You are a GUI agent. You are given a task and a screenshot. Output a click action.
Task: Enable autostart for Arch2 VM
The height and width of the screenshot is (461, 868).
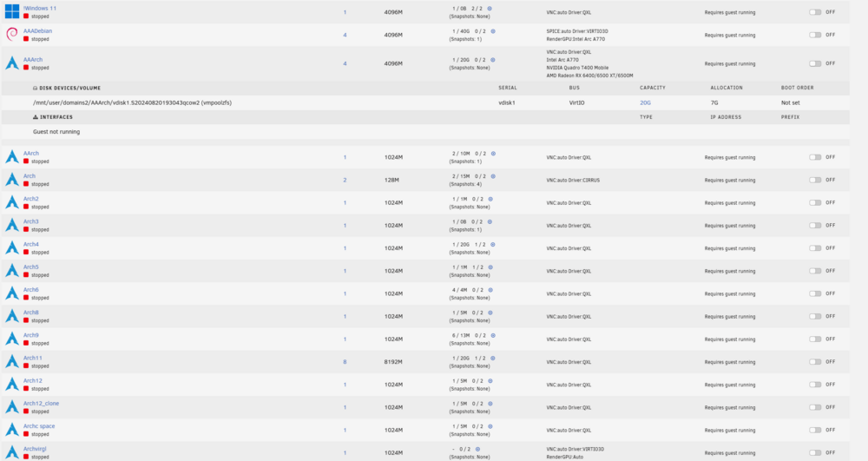[x=815, y=202]
